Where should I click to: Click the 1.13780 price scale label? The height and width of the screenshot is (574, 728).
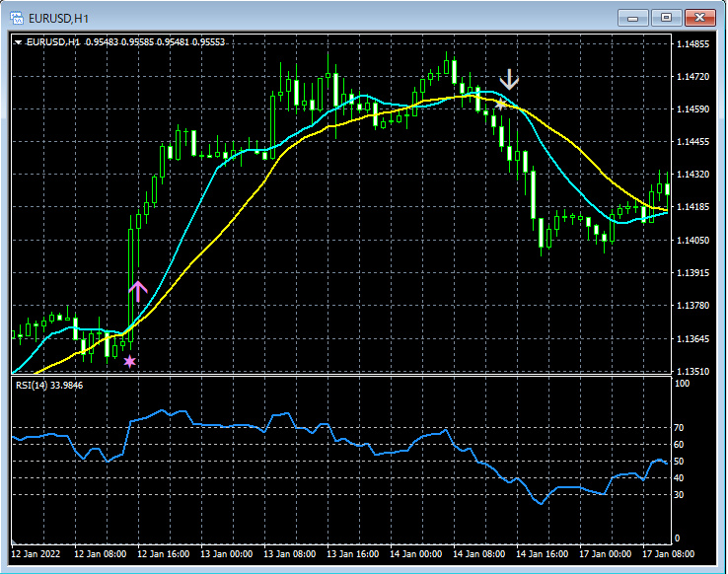[693, 306]
